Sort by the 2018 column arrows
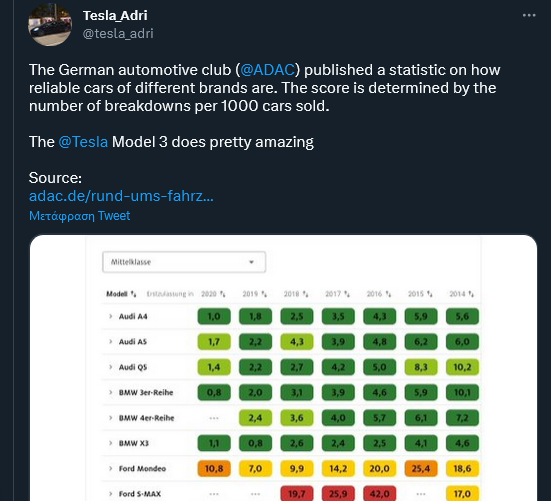The image size is (551, 501). [x=306, y=294]
